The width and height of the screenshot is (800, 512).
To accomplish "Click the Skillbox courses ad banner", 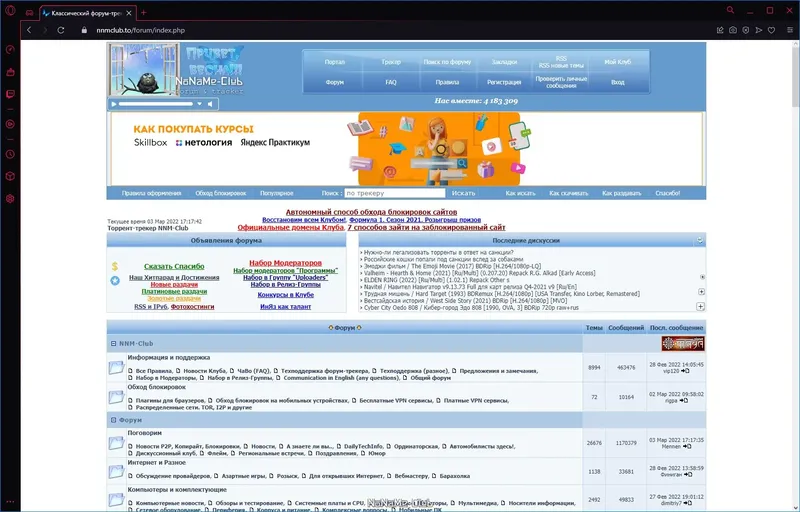I will [406, 149].
